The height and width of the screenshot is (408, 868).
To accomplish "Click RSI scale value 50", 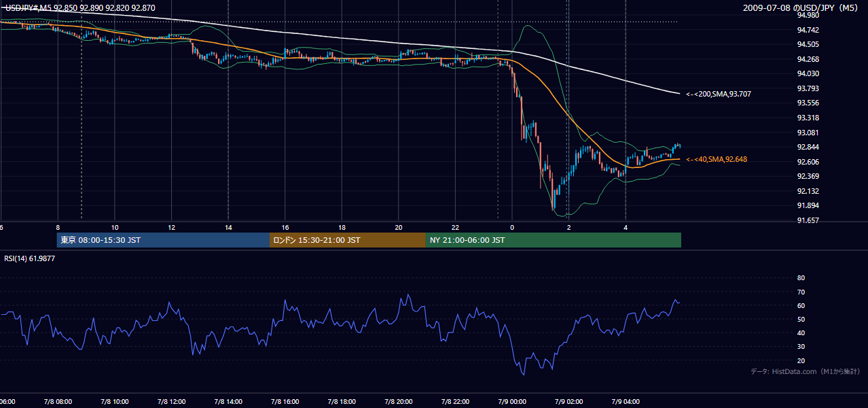I will click(x=801, y=319).
